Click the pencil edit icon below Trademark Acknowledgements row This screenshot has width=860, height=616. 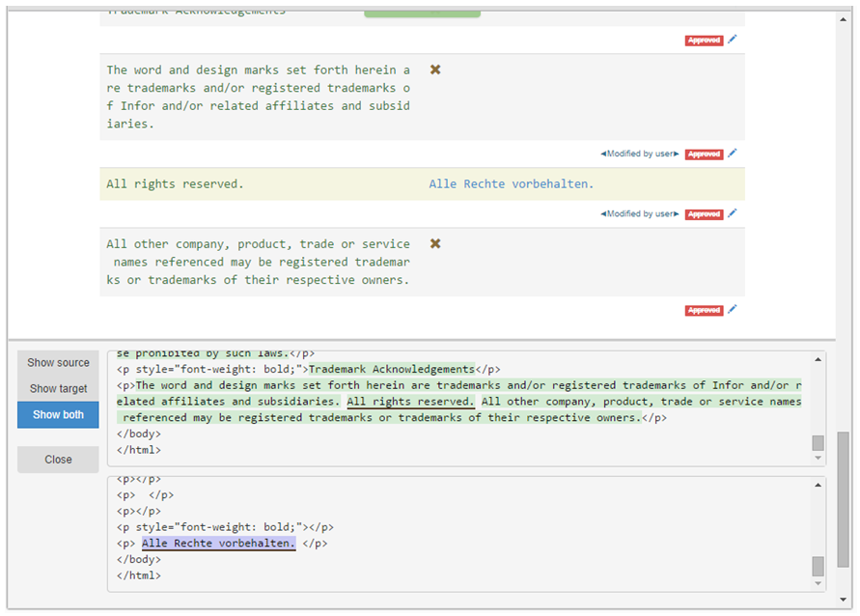732,40
